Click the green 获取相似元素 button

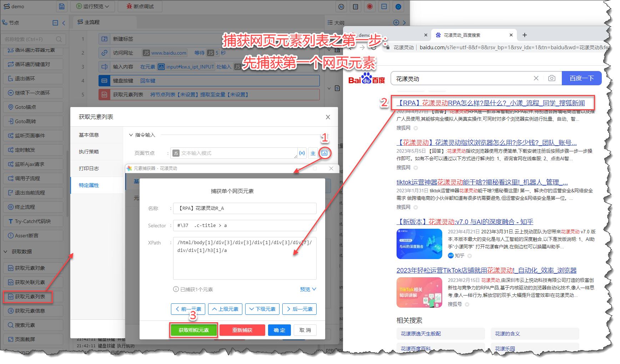click(193, 330)
